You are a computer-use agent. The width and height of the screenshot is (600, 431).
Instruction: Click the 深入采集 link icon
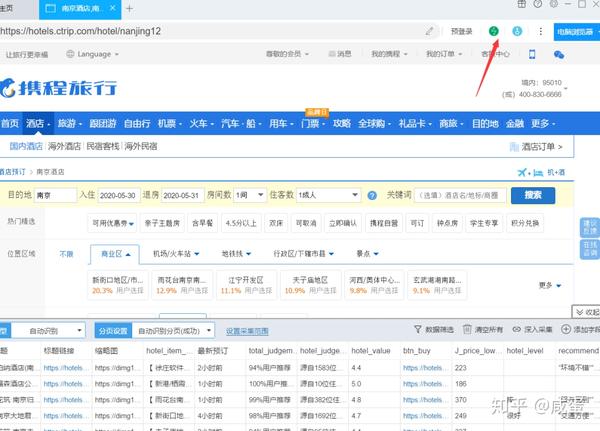click(x=517, y=329)
